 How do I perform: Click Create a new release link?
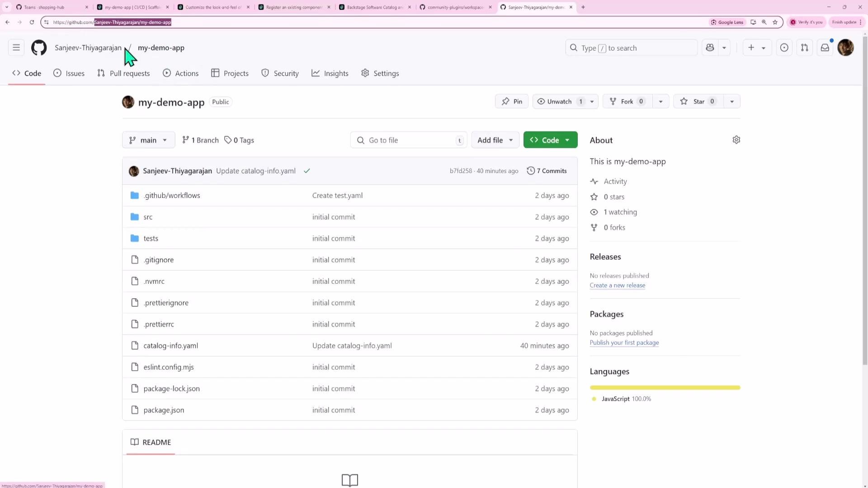617,286
